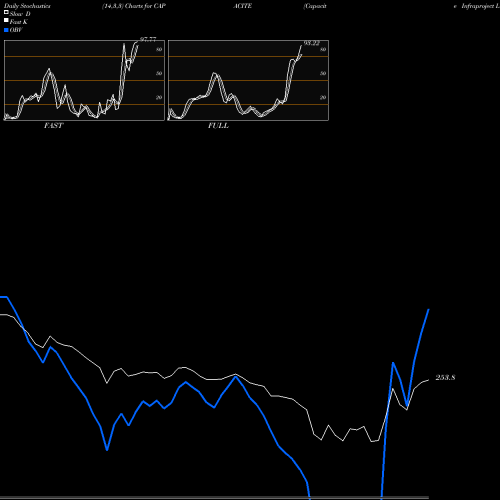Viewport: 500px width, 500px height.
Task: Click the '20' axis label on the FULL chart
Action: click(x=323, y=97)
